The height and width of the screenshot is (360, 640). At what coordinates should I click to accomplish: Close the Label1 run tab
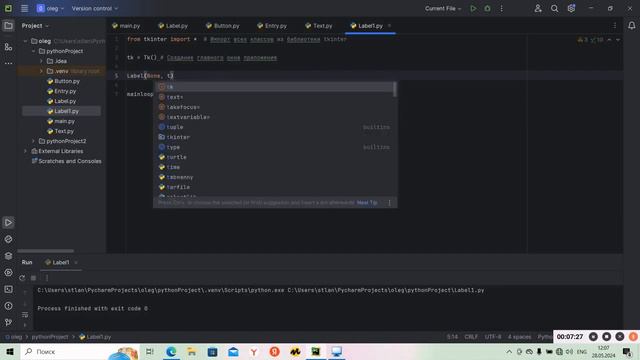point(76,262)
